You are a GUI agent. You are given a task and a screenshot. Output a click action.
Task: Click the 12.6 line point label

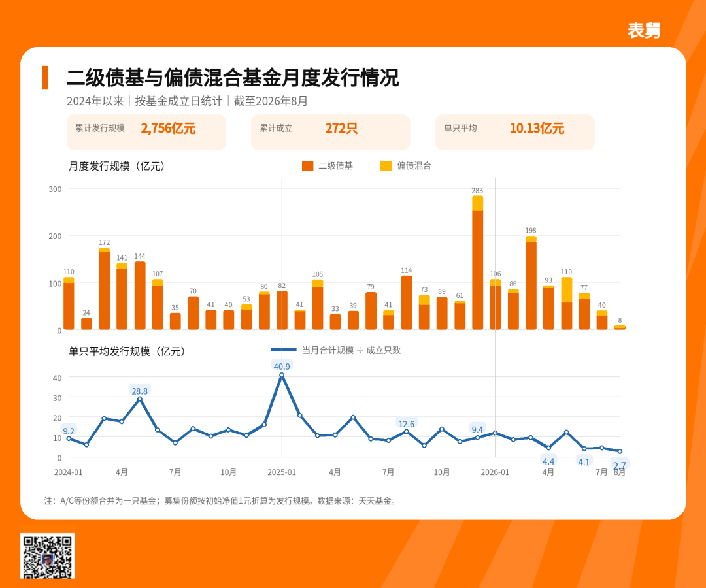tap(406, 424)
